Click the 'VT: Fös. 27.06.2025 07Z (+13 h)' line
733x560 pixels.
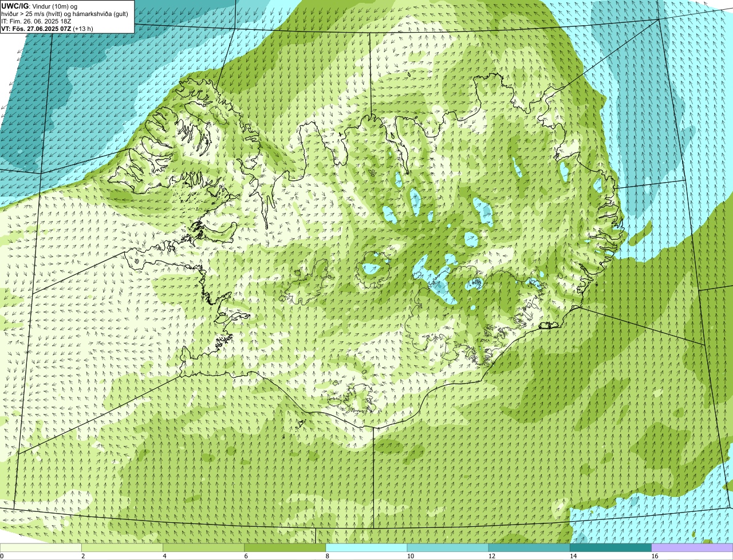tap(48, 29)
